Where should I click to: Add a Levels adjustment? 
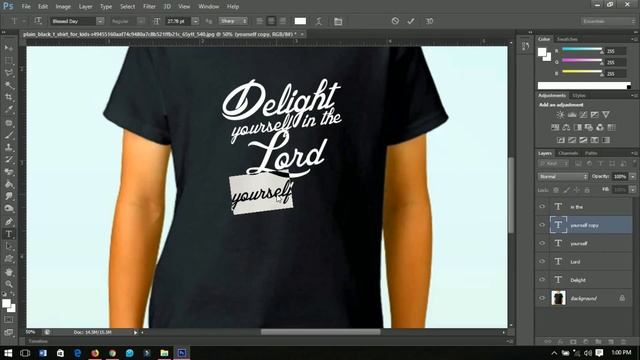coord(572,115)
